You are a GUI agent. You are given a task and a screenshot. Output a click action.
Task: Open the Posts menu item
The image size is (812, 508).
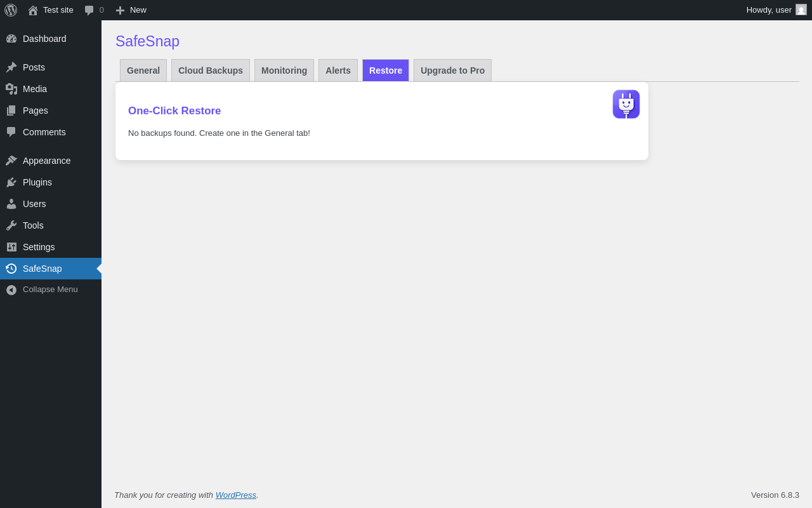pos(51,67)
